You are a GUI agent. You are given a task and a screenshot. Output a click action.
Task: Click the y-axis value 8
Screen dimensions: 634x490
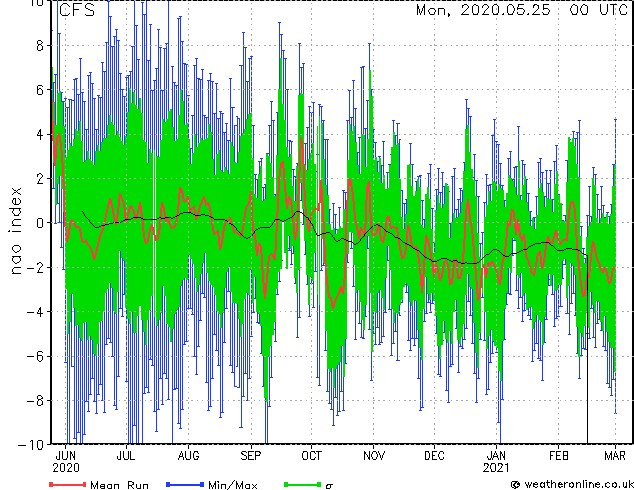[x=40, y=45]
